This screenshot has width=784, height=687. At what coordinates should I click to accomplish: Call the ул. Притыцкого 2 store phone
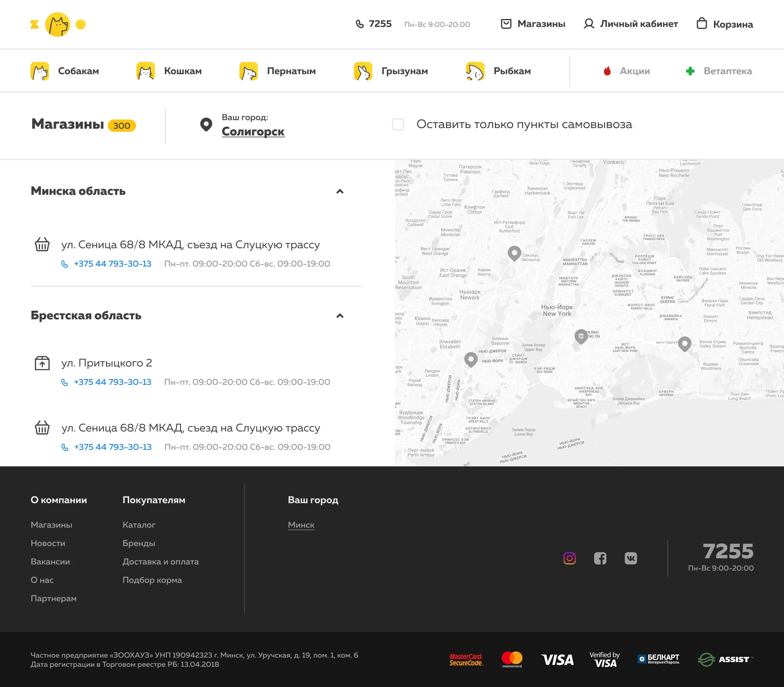pyautogui.click(x=112, y=382)
